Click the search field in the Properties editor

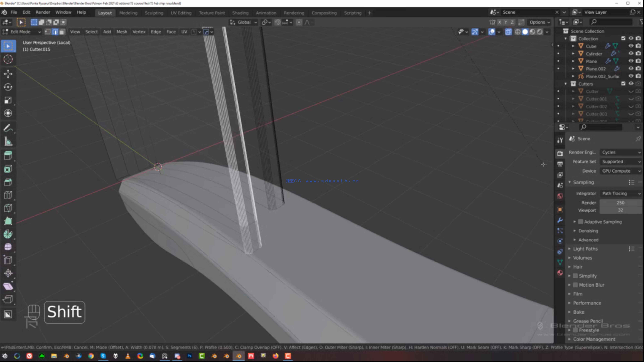click(x=600, y=127)
